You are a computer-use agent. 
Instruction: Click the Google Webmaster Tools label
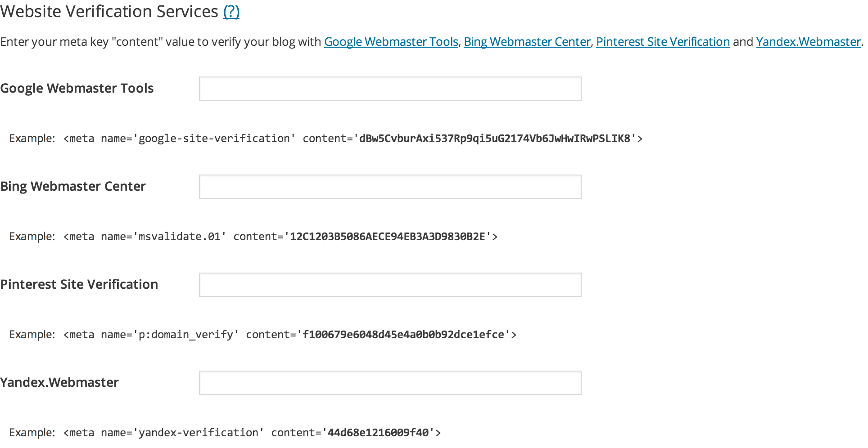pyautogui.click(x=77, y=88)
